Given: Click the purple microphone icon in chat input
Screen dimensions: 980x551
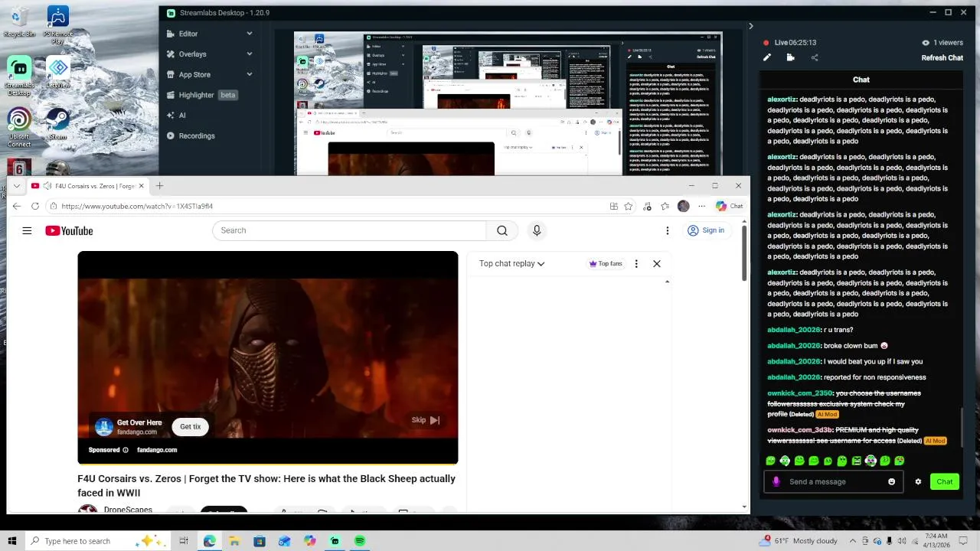Looking at the screenshot, I should pos(776,481).
